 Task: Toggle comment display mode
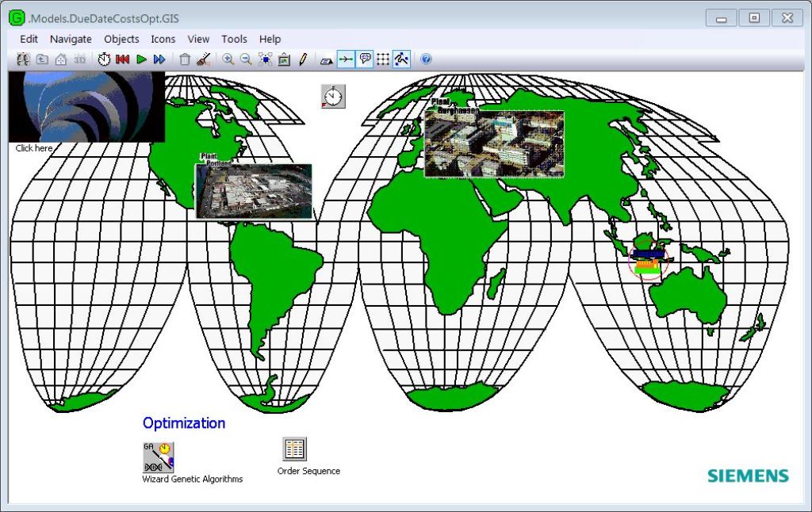coord(363,59)
